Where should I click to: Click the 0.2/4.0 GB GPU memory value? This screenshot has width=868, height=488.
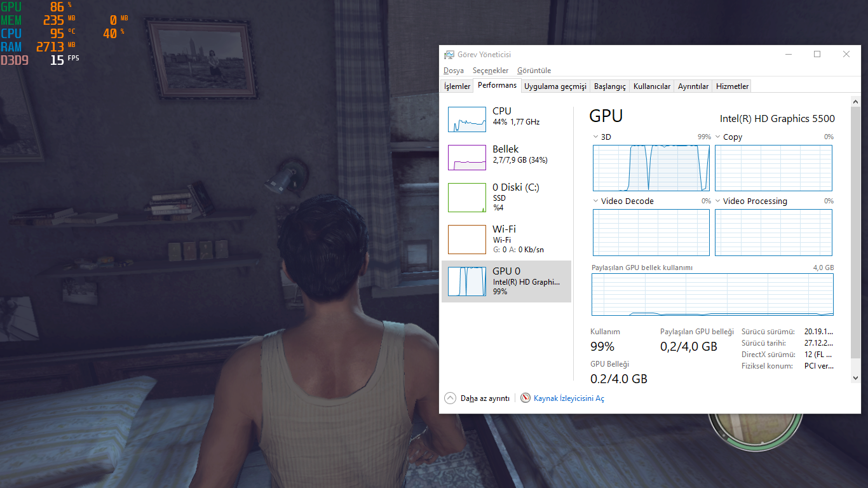click(619, 379)
